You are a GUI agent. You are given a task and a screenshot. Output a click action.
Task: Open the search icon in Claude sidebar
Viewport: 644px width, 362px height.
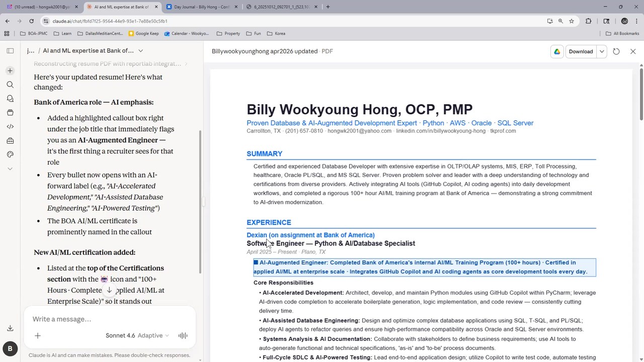[10, 84]
